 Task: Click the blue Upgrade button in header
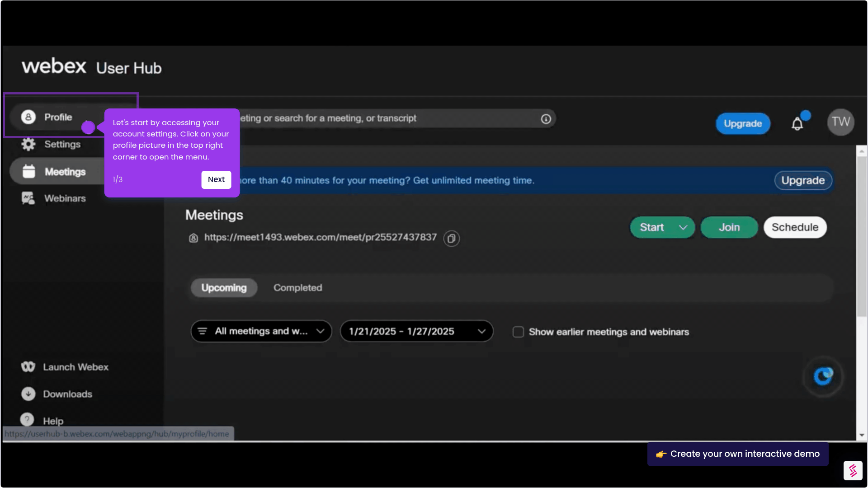pyautogui.click(x=743, y=123)
